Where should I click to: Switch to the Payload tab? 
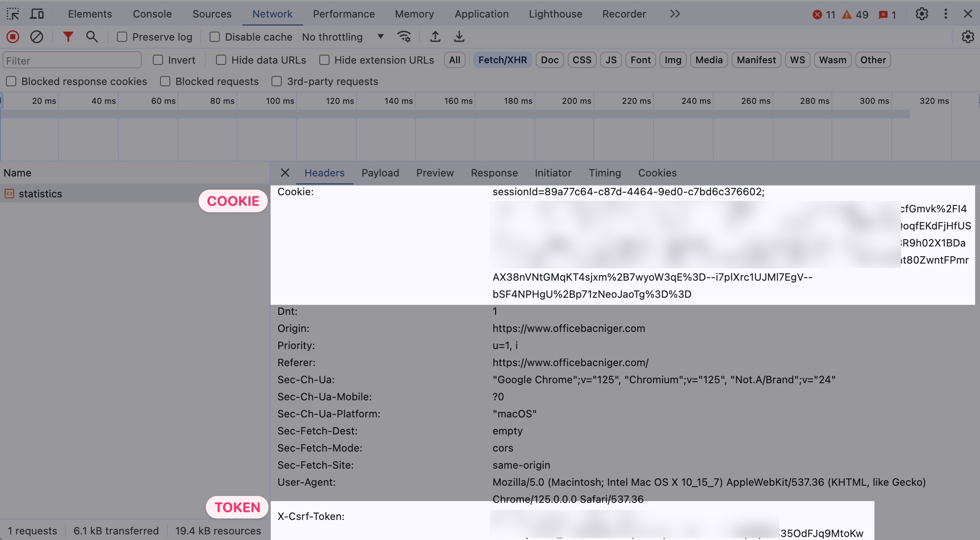point(380,173)
